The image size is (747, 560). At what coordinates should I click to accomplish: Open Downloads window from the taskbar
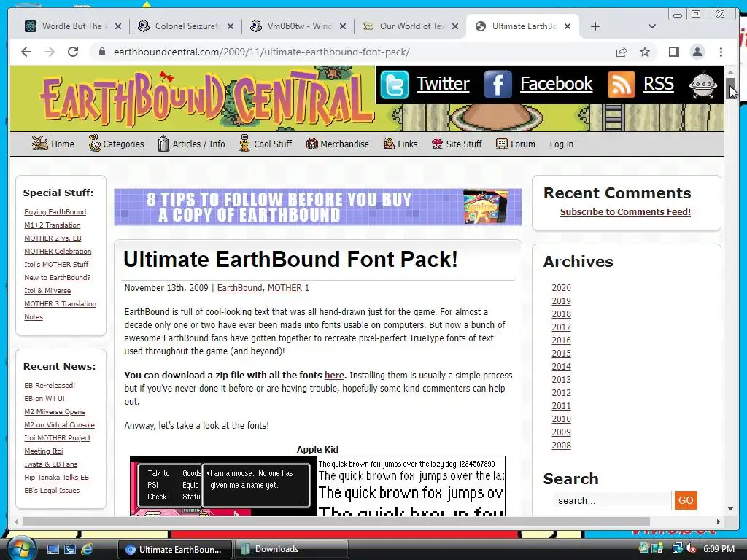coord(292,549)
